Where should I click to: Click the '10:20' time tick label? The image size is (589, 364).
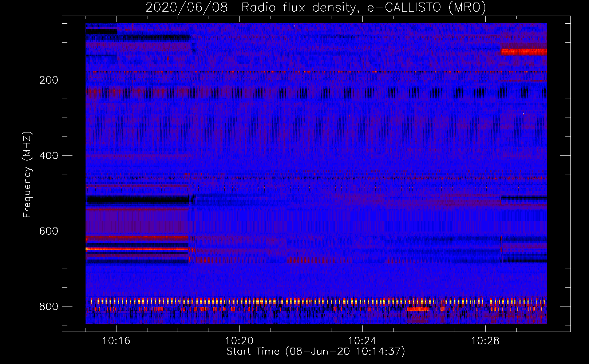(239, 341)
